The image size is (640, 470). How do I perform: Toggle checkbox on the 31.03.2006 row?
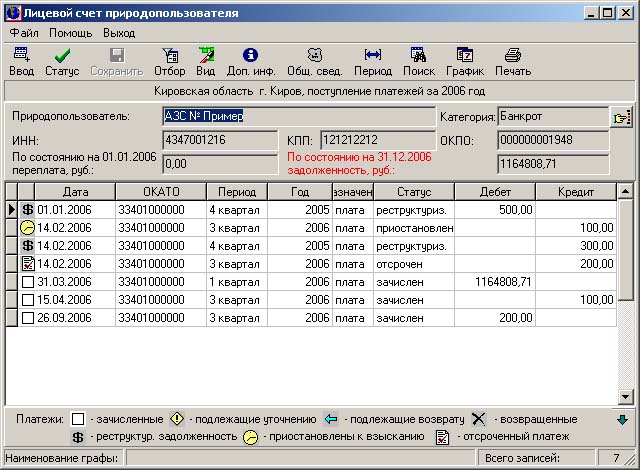[28, 282]
